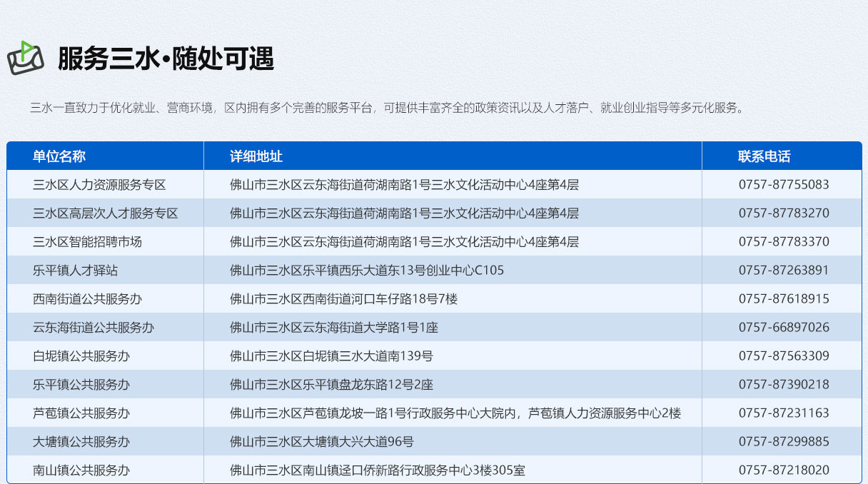This screenshot has width=868, height=484.
Task: Click phone number 0757-87263891
Action: click(x=784, y=271)
